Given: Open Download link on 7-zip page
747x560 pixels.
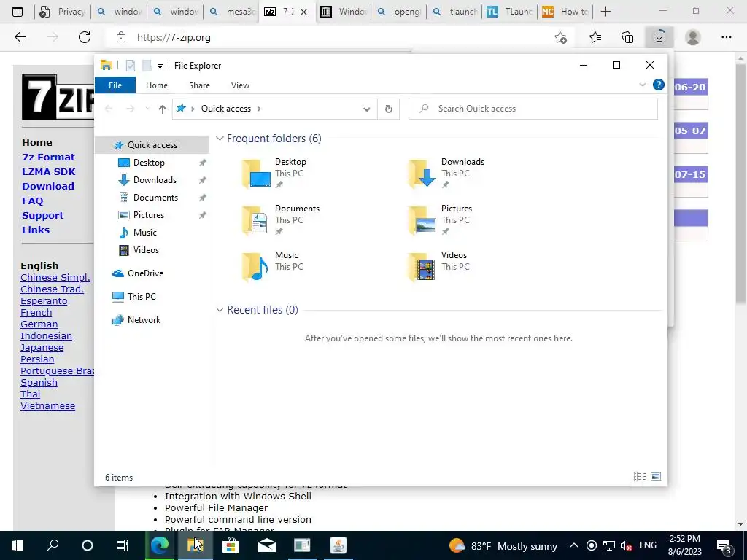Looking at the screenshot, I should tap(48, 186).
